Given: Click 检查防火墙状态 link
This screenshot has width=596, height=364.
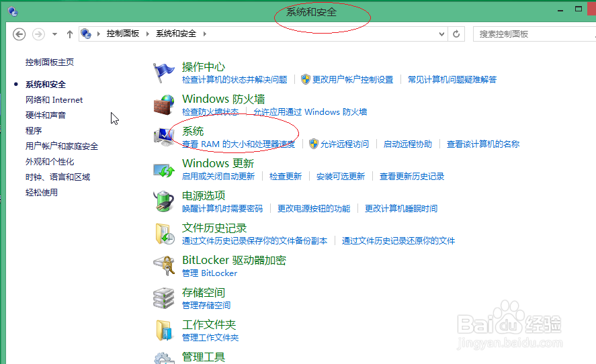Looking at the screenshot, I should tap(210, 111).
